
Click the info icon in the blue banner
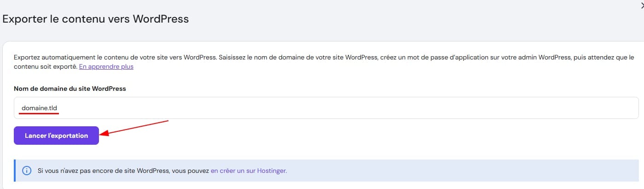tap(26, 171)
